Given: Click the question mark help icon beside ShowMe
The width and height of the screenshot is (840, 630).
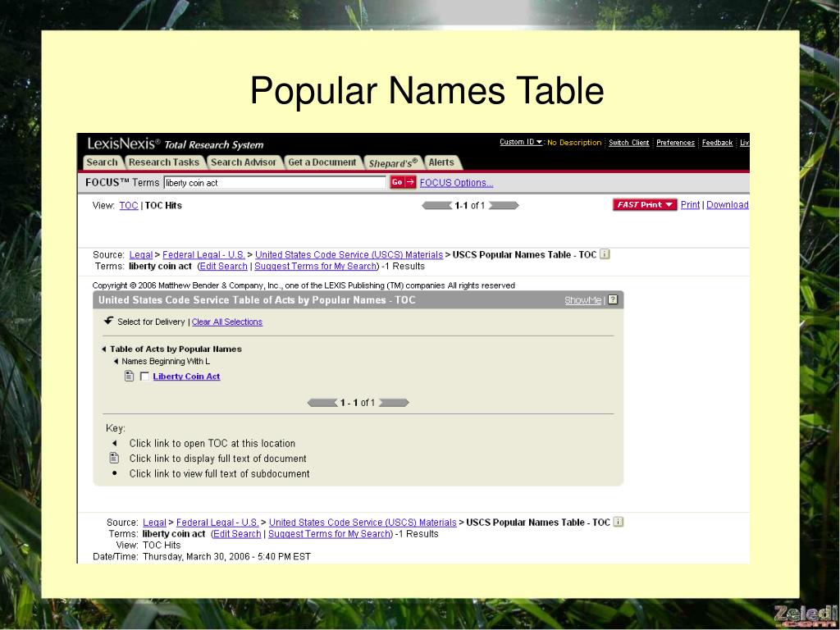Looking at the screenshot, I should tap(614, 299).
